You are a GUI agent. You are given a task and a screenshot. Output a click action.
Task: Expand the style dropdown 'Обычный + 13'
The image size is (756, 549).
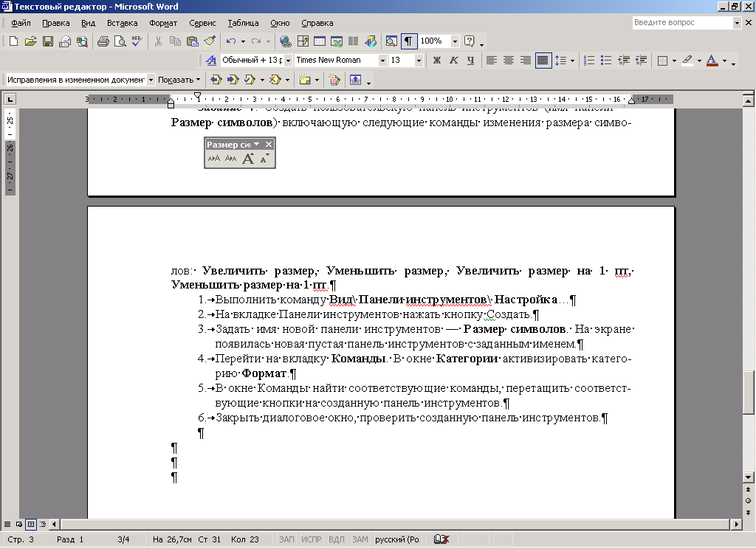288,61
